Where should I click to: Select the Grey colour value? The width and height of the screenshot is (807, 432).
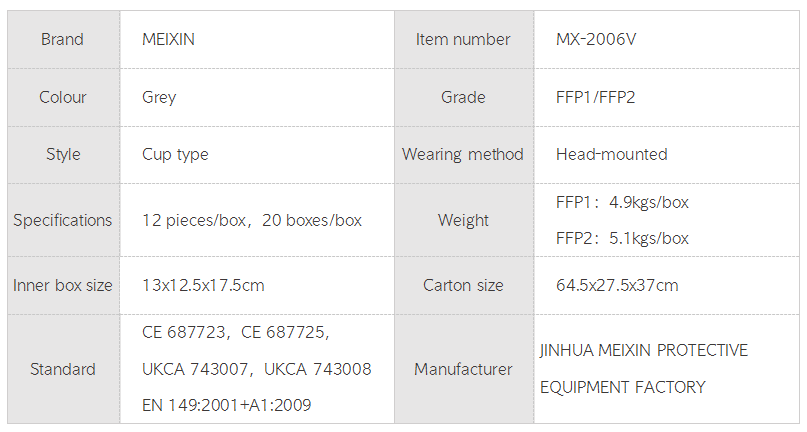[159, 97]
